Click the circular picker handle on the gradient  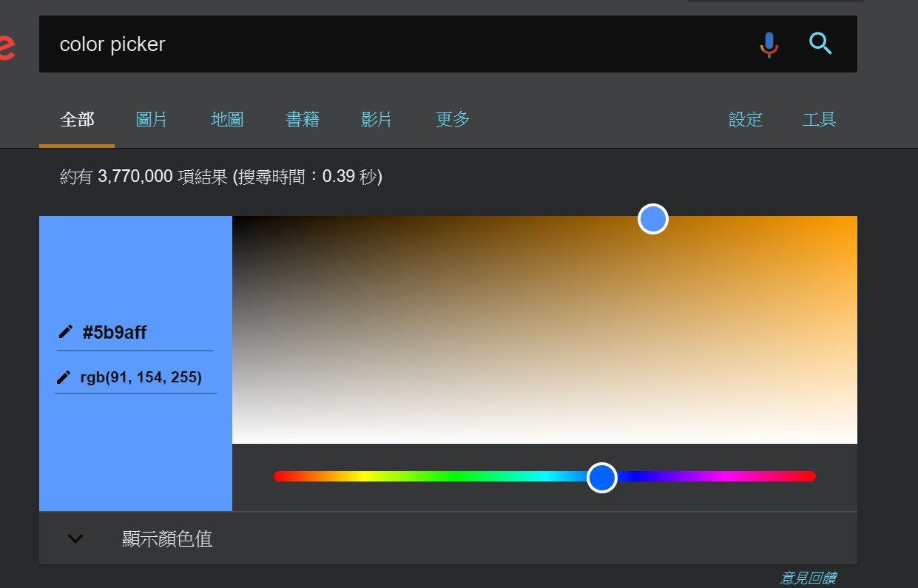653,219
